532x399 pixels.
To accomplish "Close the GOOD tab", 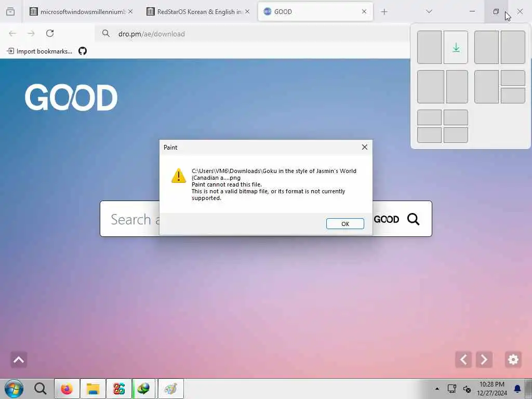I will (364, 11).
